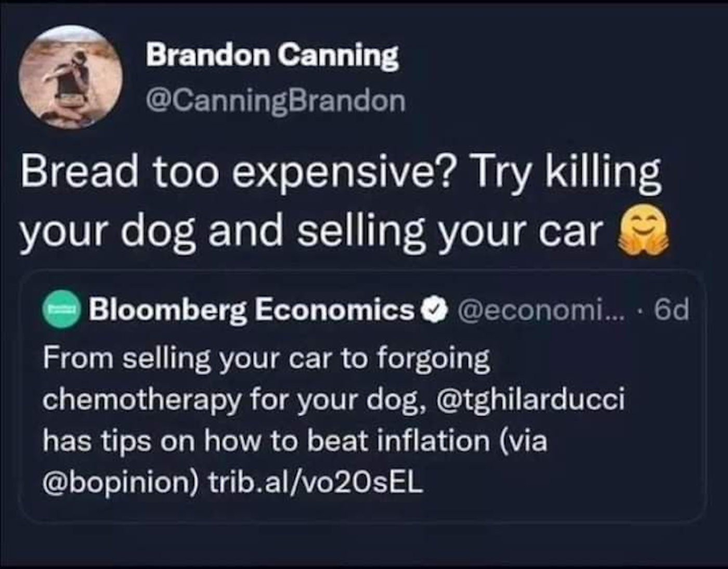Click the 6d timestamp
This screenshot has height=569, width=728.
tap(671, 311)
